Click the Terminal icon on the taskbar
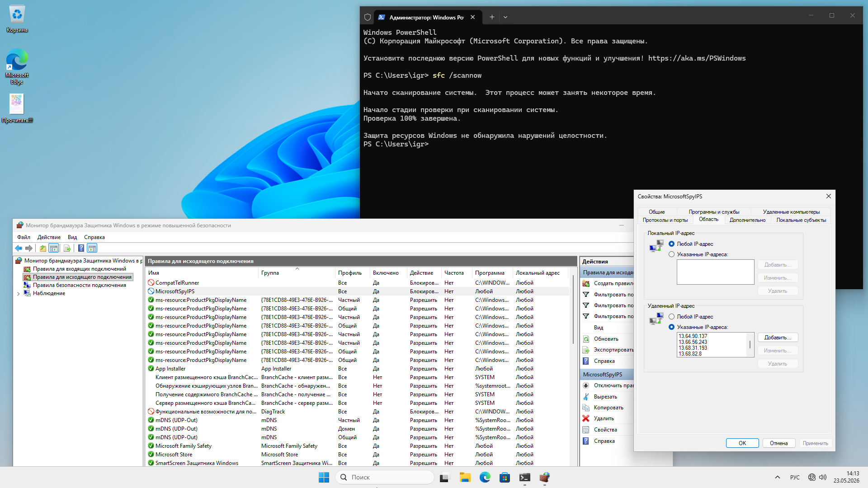The image size is (868, 488). [525, 477]
